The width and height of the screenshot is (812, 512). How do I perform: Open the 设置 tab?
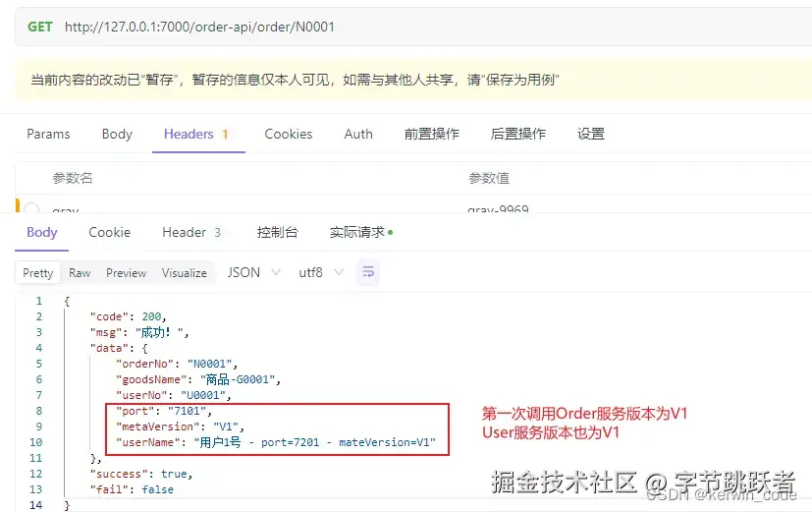click(591, 134)
